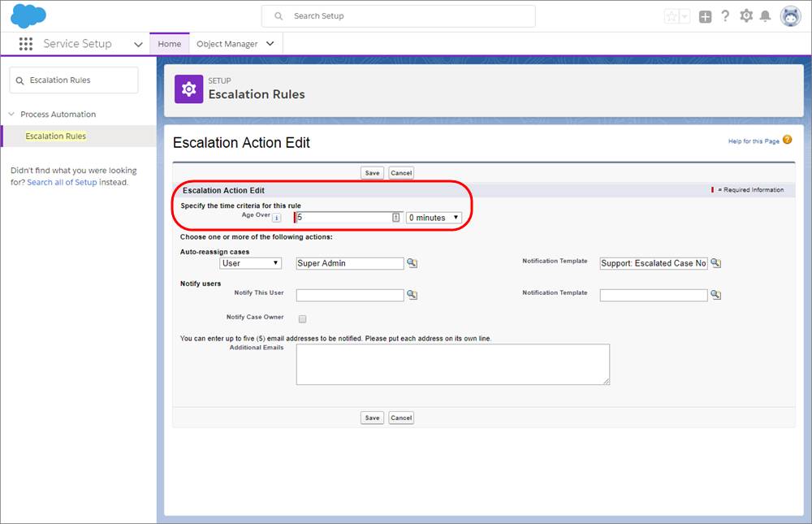812x524 pixels.
Task: Click the Search Setup field
Action: 398,16
